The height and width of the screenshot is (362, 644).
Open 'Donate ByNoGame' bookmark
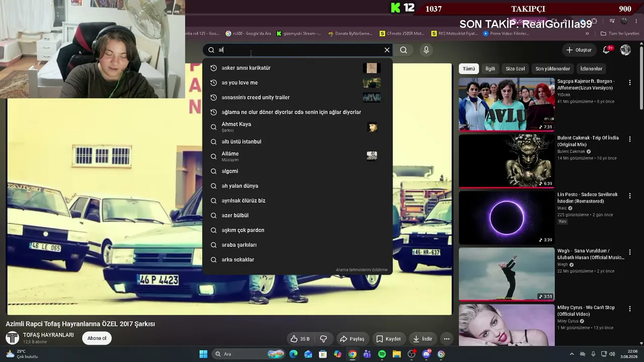pyautogui.click(x=350, y=34)
